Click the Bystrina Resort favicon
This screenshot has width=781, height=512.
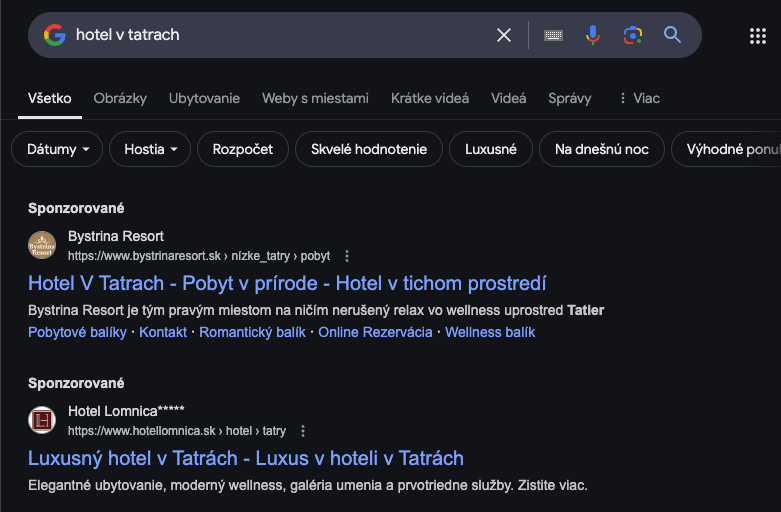42,245
